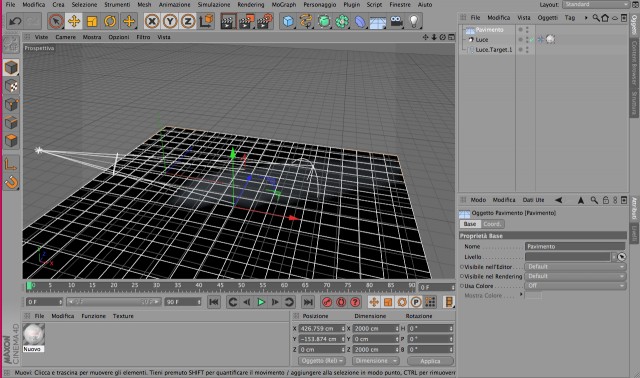This screenshot has width=640, height=378.
Task: Open the Personaggio menu
Action: (x=320, y=4)
